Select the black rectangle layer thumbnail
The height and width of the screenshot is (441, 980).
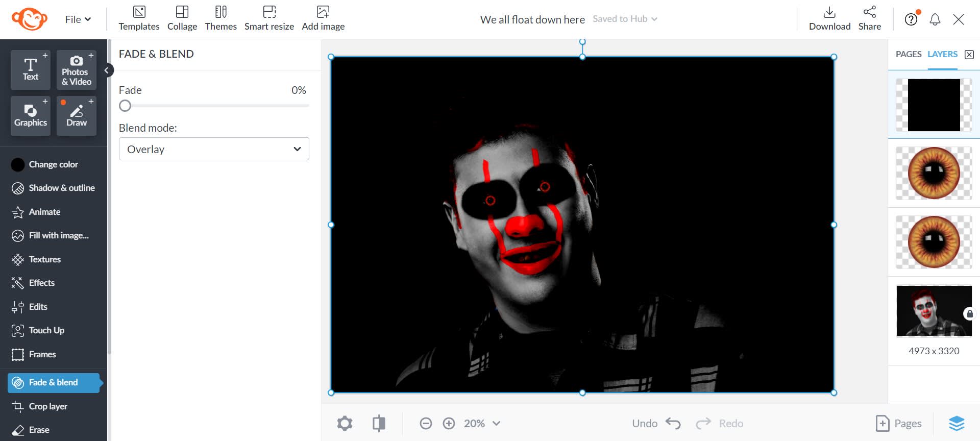coord(934,105)
